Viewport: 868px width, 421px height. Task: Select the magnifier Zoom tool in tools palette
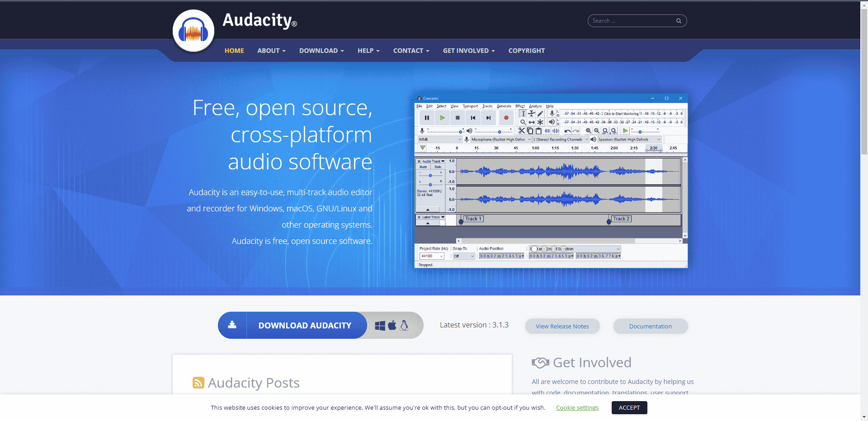pos(523,122)
